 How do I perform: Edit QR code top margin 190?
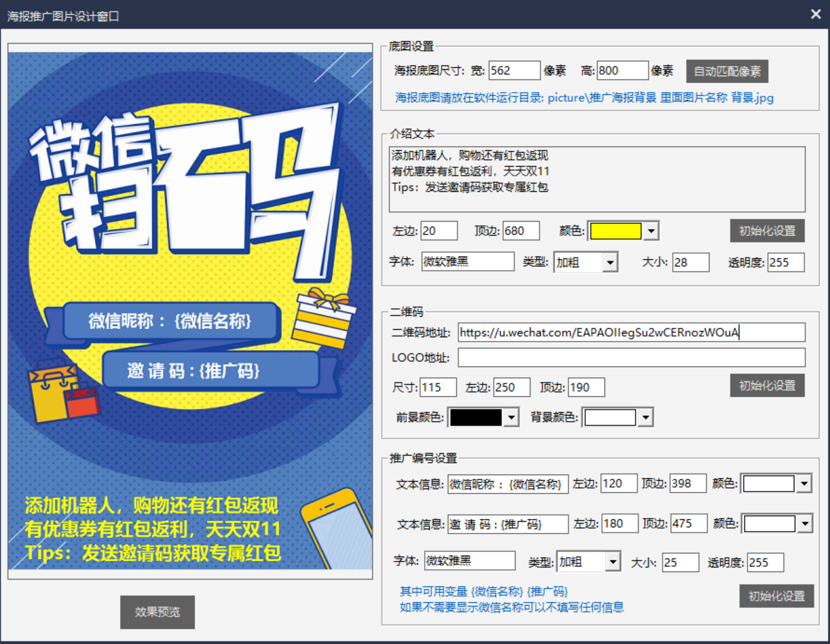click(586, 387)
